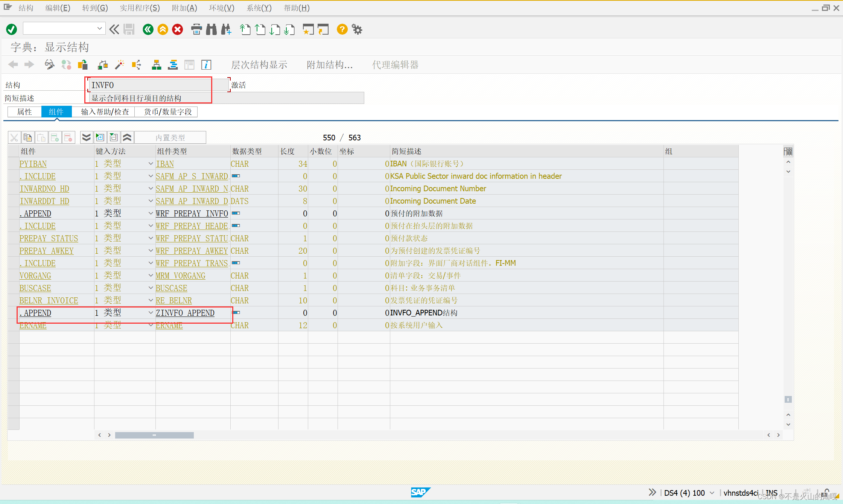Click the 层次结构显示 button
The width and height of the screenshot is (843, 504).
click(x=259, y=65)
